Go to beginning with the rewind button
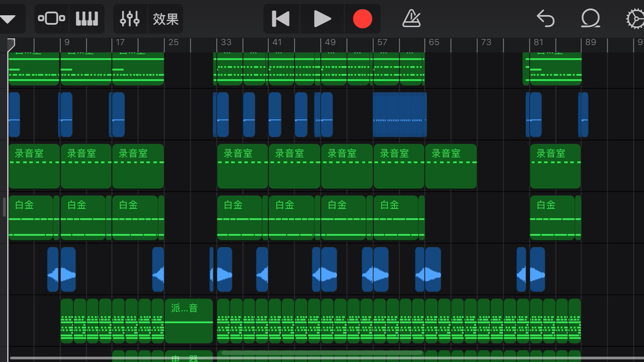This screenshot has height=362, width=644. point(281,19)
